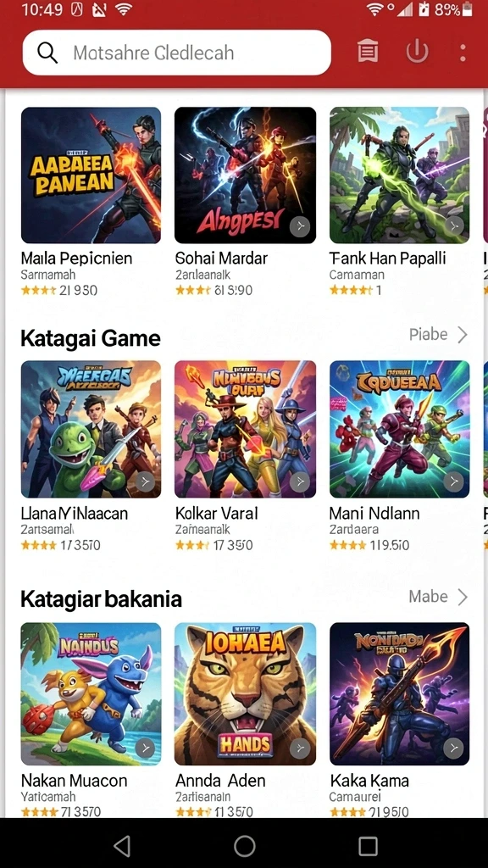
Task: Select the Mani Ndlann game title
Action: [374, 513]
